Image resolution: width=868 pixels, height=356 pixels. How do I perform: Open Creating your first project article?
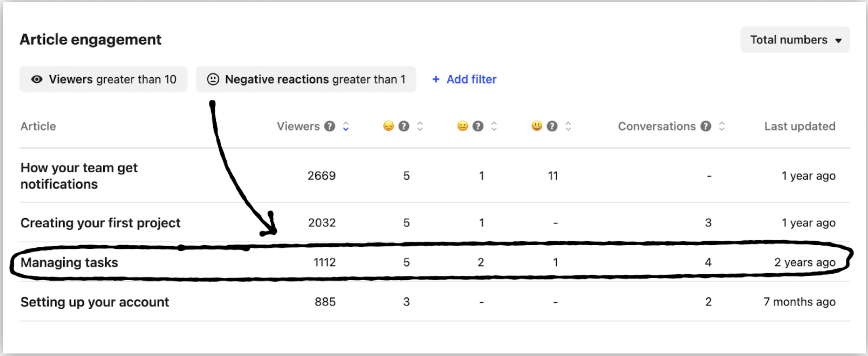point(100,223)
